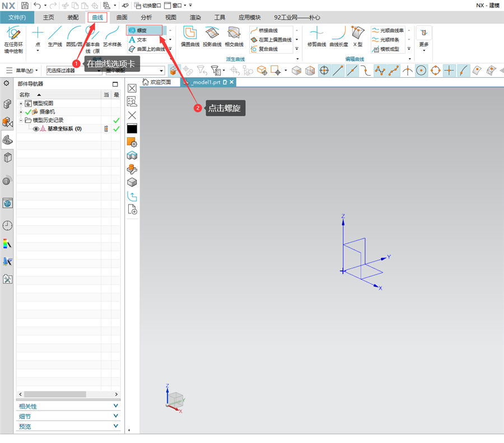Select the Studio Spline (艺术样条) tool
The image size is (504, 443).
point(112,36)
